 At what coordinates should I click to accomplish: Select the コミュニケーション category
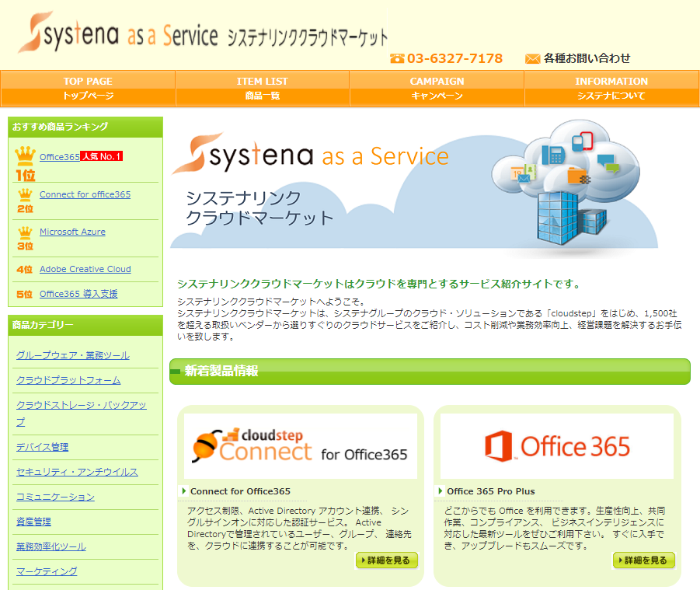[x=55, y=497]
